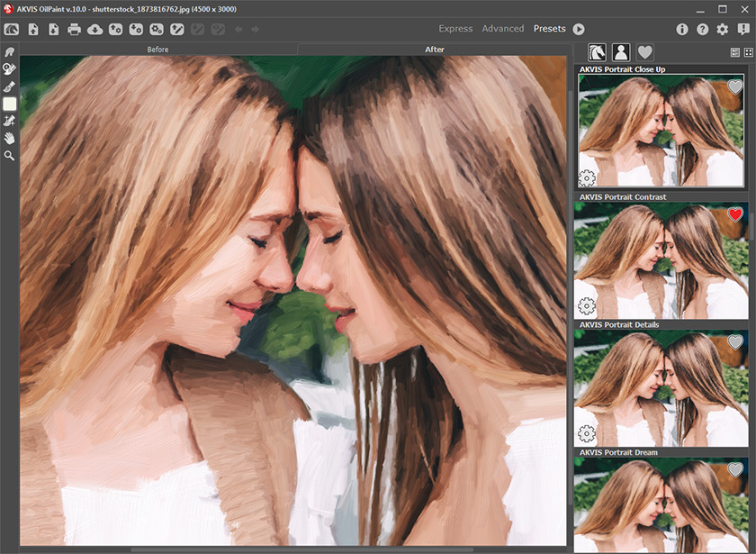Switch to the Before tab
Image resolution: width=756 pixels, height=554 pixels.
(158, 50)
